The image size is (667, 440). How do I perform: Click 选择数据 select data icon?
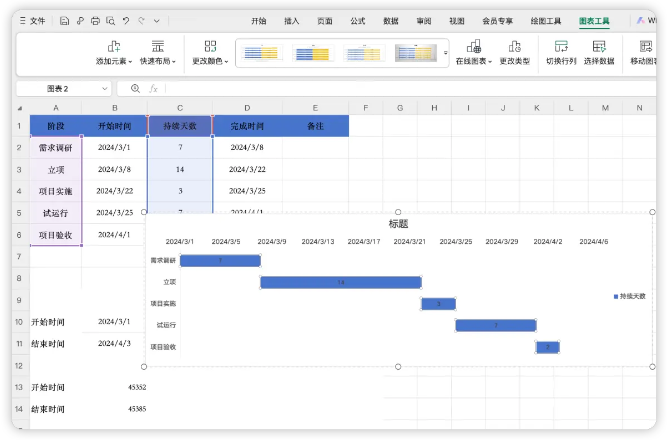[x=599, y=53]
